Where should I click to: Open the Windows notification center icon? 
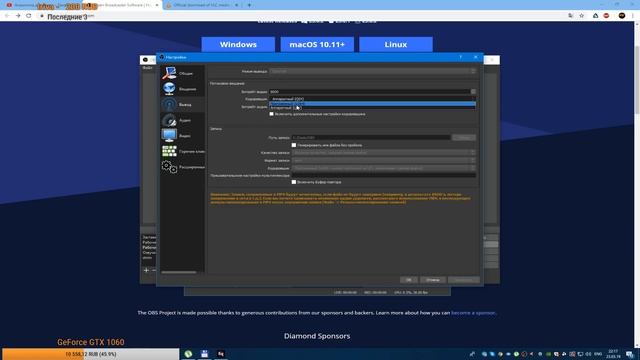(630, 354)
